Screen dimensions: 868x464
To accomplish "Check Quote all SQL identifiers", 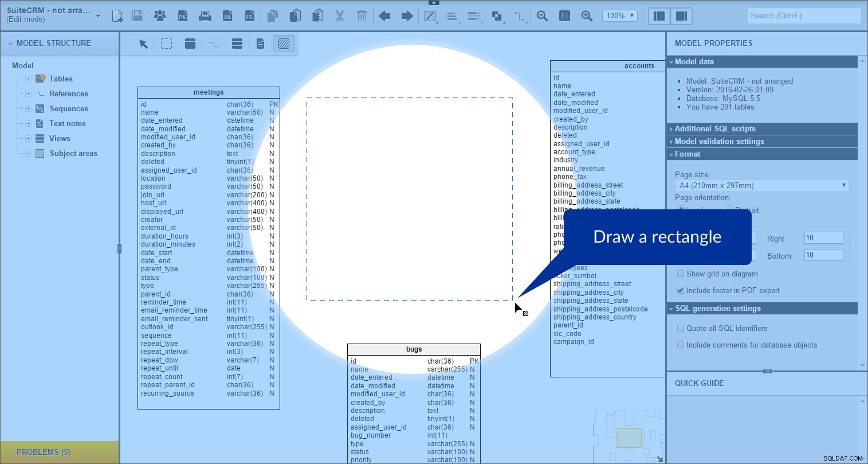I will [x=681, y=329].
